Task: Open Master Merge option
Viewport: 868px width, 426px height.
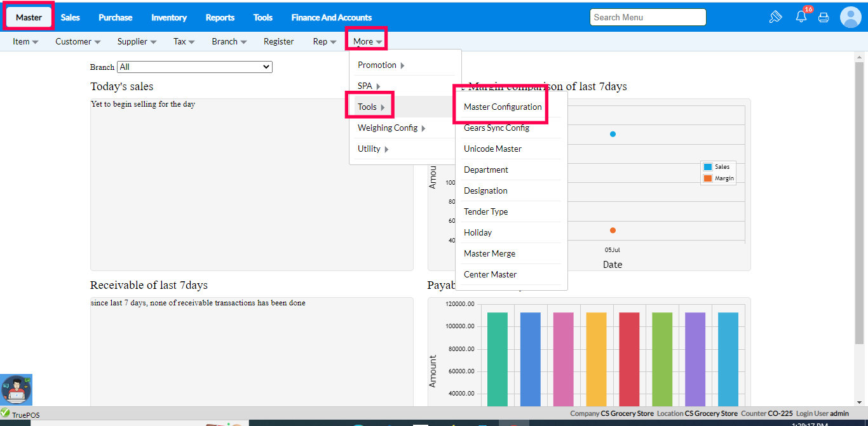Action: pyautogui.click(x=490, y=253)
